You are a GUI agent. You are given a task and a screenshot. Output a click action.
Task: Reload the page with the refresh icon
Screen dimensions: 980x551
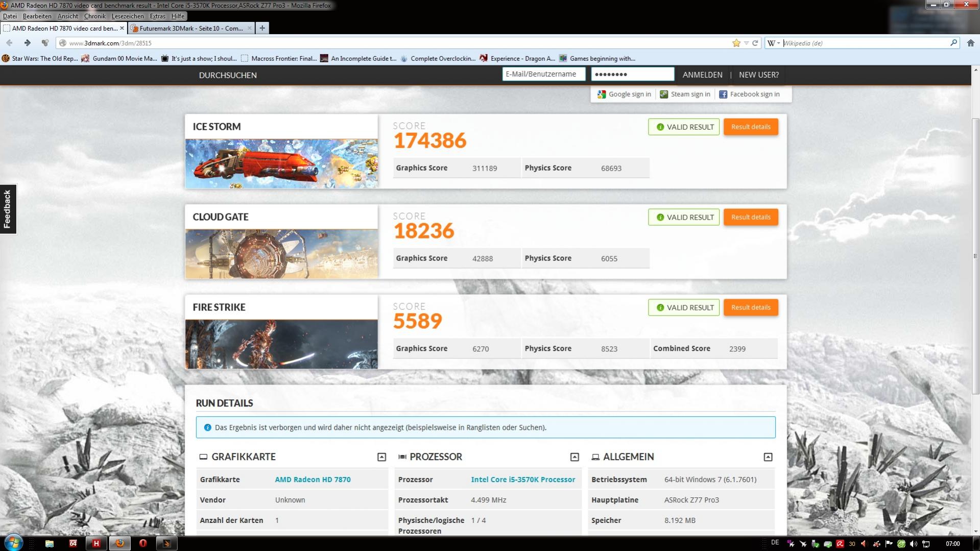point(755,43)
